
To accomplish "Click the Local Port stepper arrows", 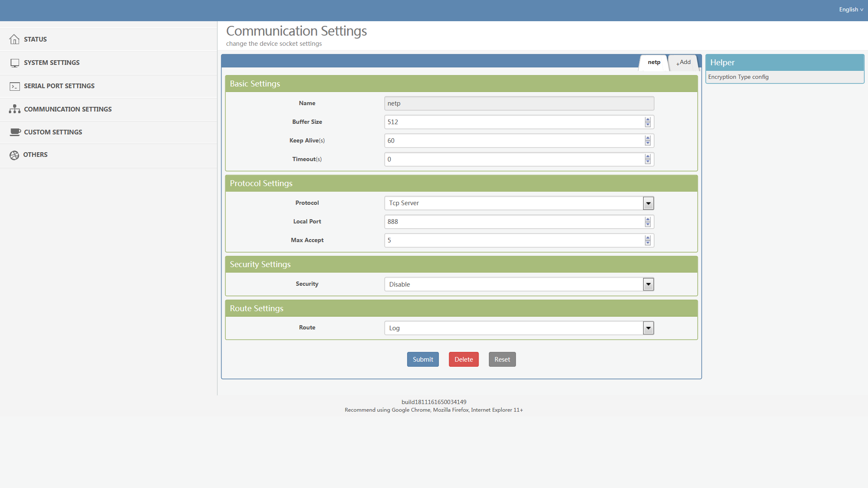I will pyautogui.click(x=648, y=222).
